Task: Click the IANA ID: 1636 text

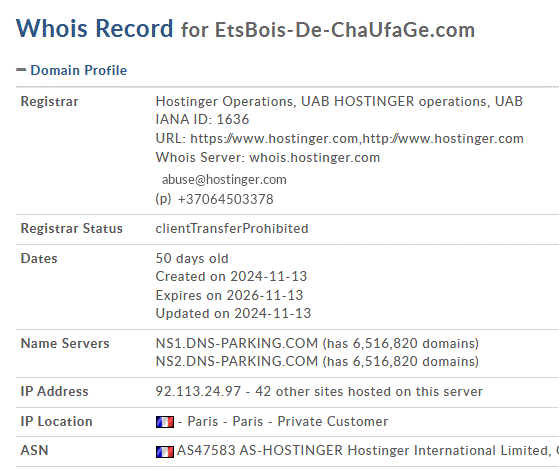Action: 202,119
